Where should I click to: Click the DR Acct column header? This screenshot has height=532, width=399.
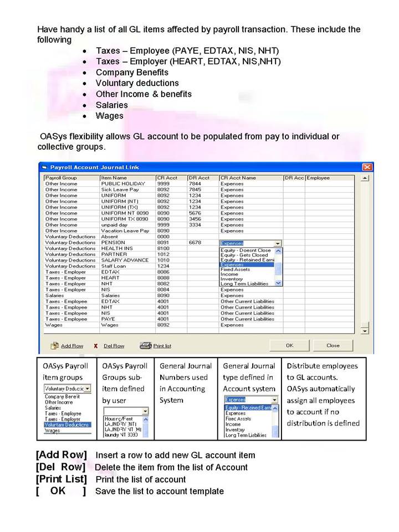point(203,178)
